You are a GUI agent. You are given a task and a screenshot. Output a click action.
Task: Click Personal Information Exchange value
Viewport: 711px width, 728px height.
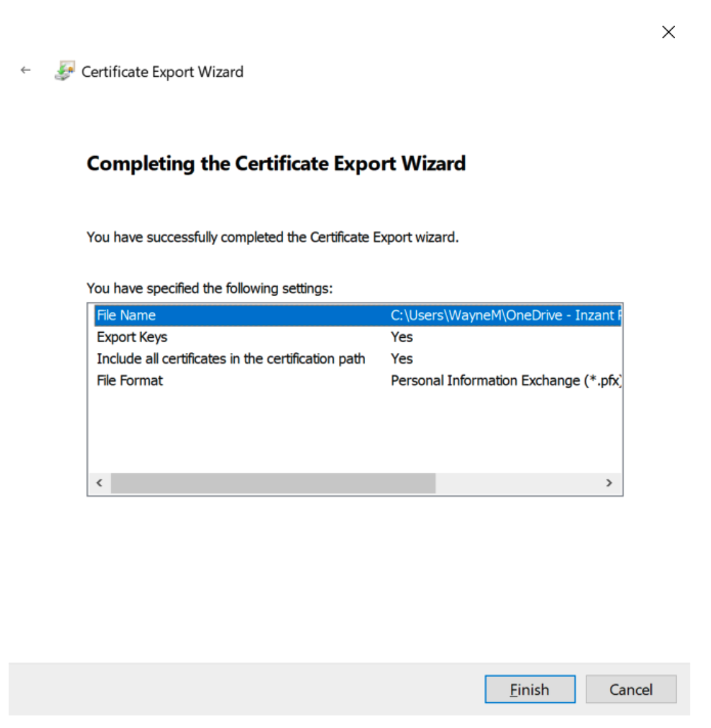(x=506, y=381)
